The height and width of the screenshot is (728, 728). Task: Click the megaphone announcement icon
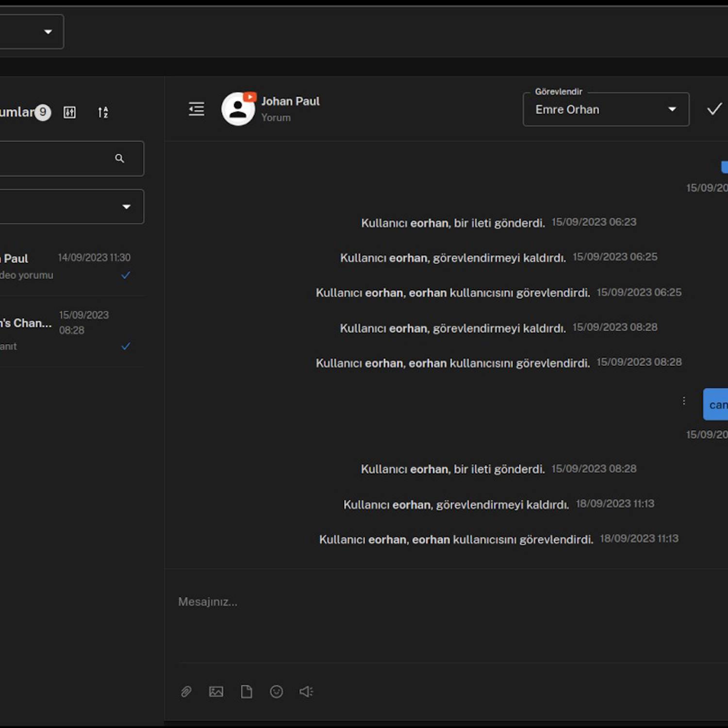(x=306, y=692)
